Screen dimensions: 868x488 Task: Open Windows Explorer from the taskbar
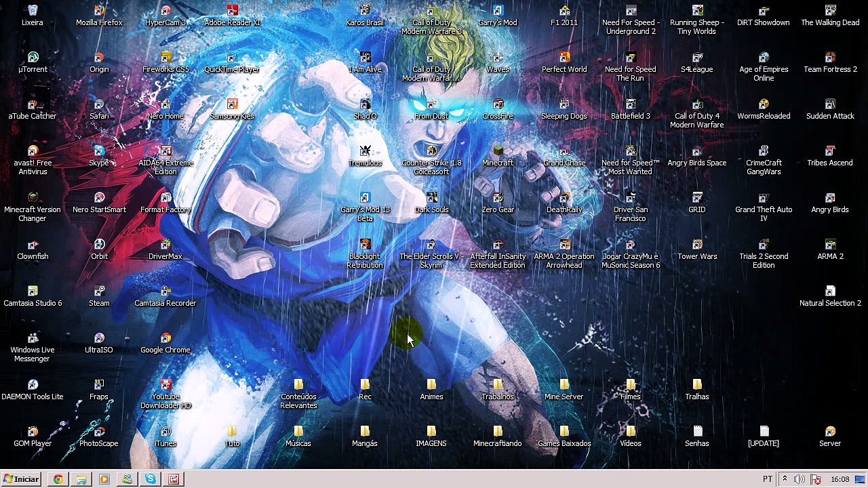pos(81,479)
